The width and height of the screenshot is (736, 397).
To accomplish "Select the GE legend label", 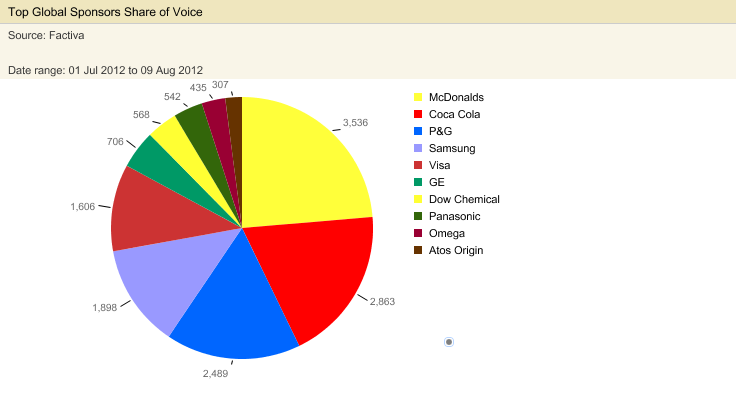I will (437, 182).
